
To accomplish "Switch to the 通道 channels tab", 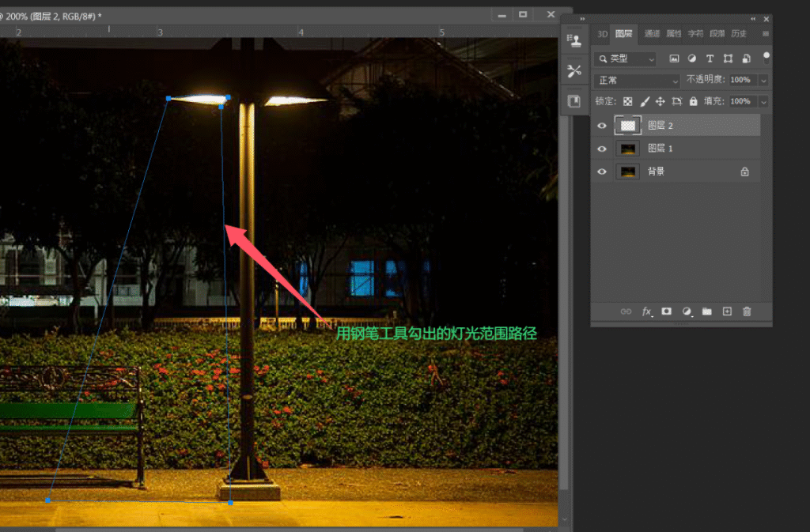I will pyautogui.click(x=652, y=33).
